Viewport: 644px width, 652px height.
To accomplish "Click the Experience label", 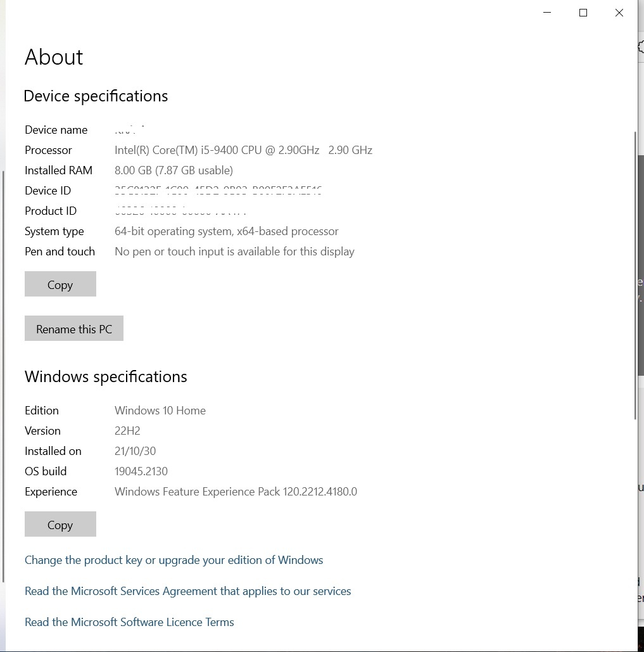I will [51, 492].
